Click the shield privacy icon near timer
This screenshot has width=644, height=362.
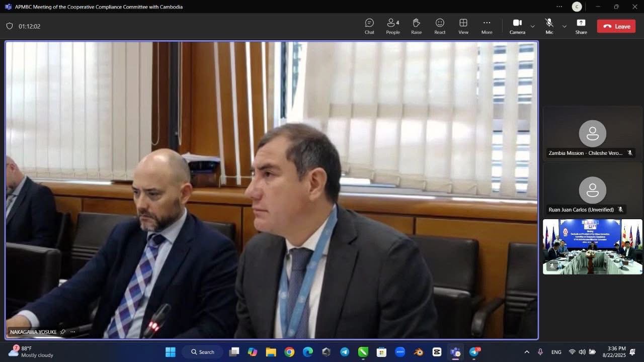(10, 26)
